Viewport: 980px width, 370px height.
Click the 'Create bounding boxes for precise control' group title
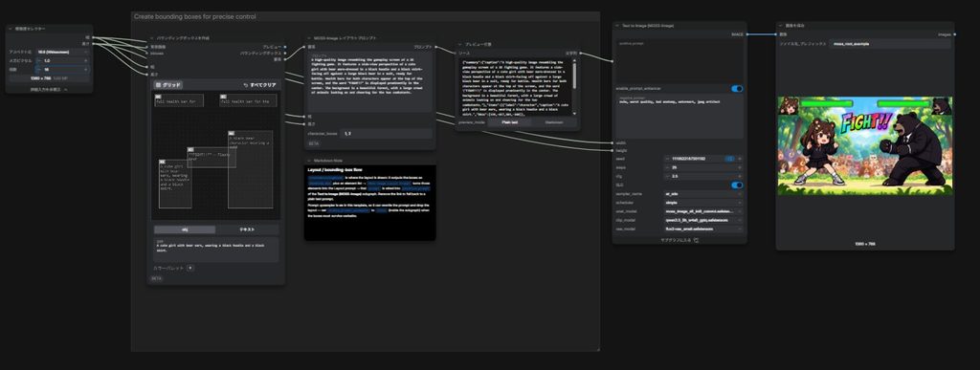(x=194, y=17)
